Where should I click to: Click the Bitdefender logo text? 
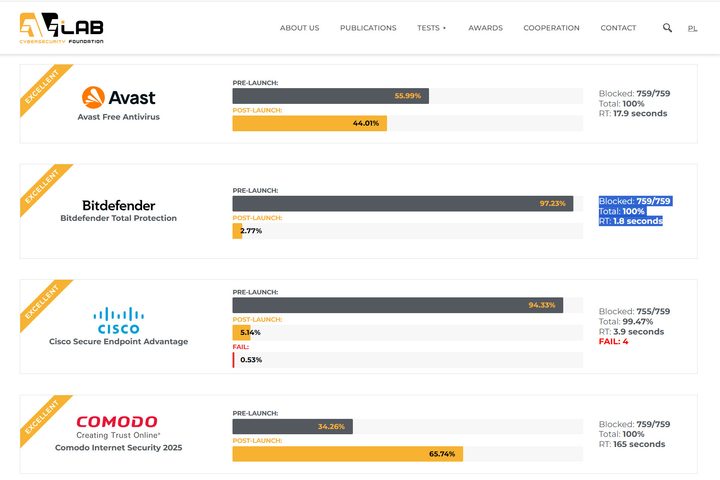(118, 205)
